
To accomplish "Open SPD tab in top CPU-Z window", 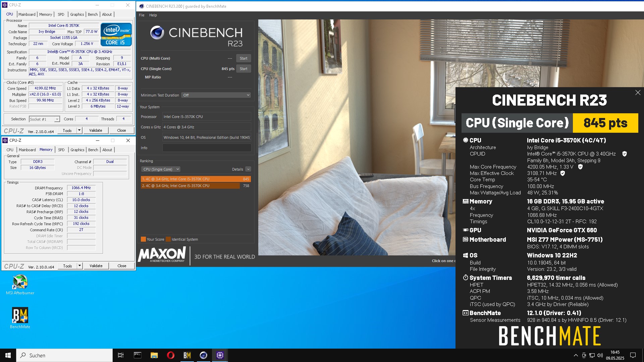I will [x=61, y=14].
